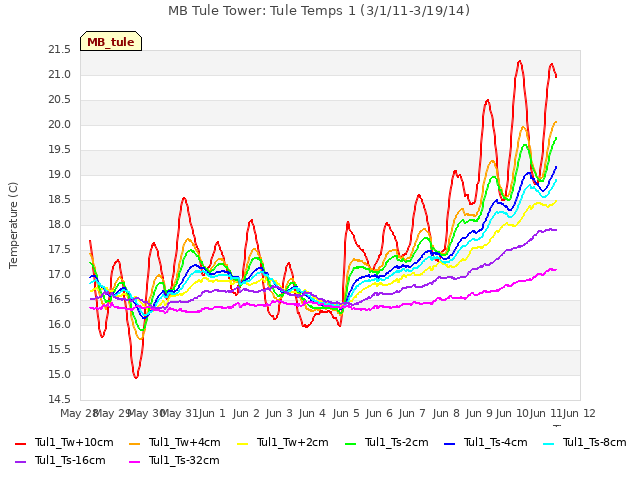This screenshot has width=640, height=480.
Task: Click the Jun 4 x-axis label
Action: [312, 413]
